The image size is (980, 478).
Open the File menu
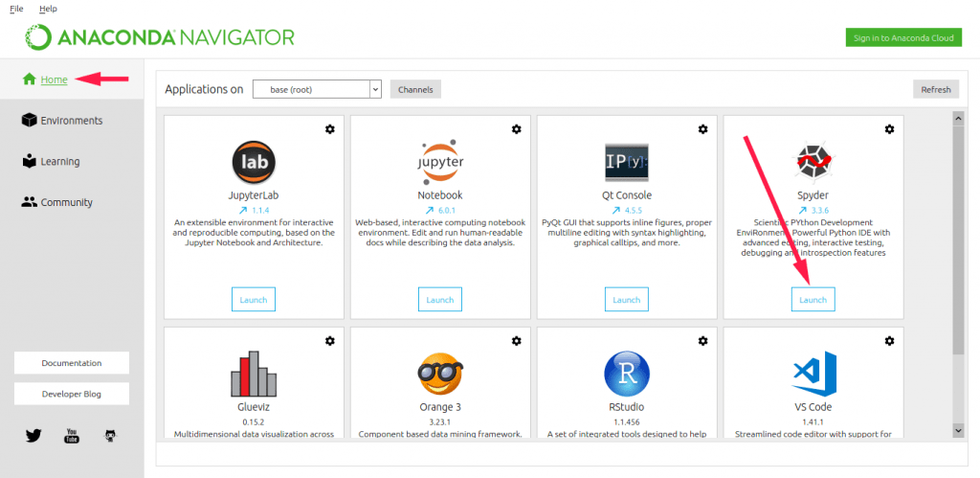[x=16, y=9]
